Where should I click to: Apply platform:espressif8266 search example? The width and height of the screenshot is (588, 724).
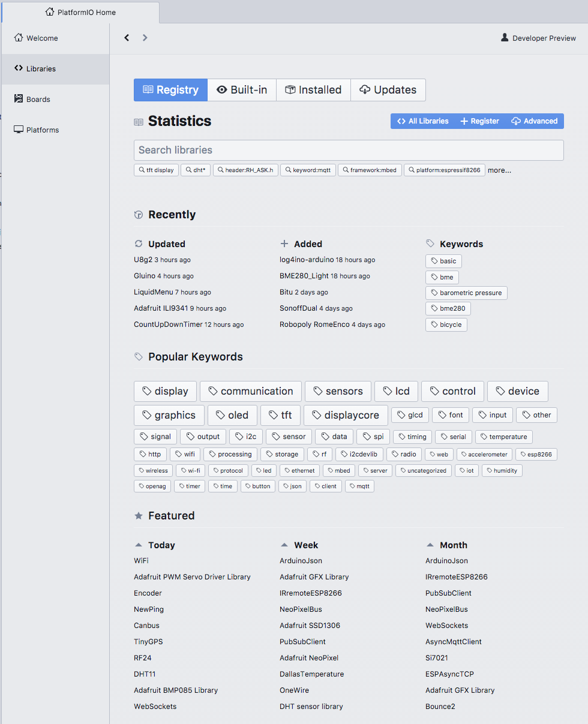(x=445, y=170)
